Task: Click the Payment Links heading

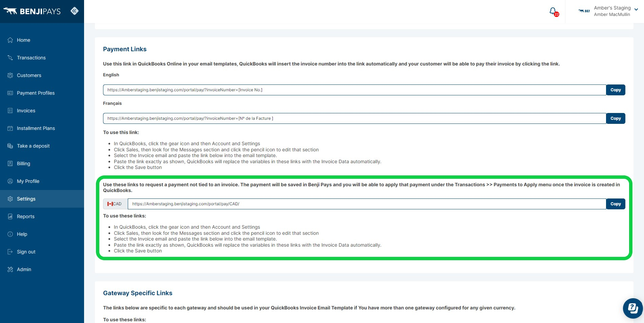Action: point(125,49)
